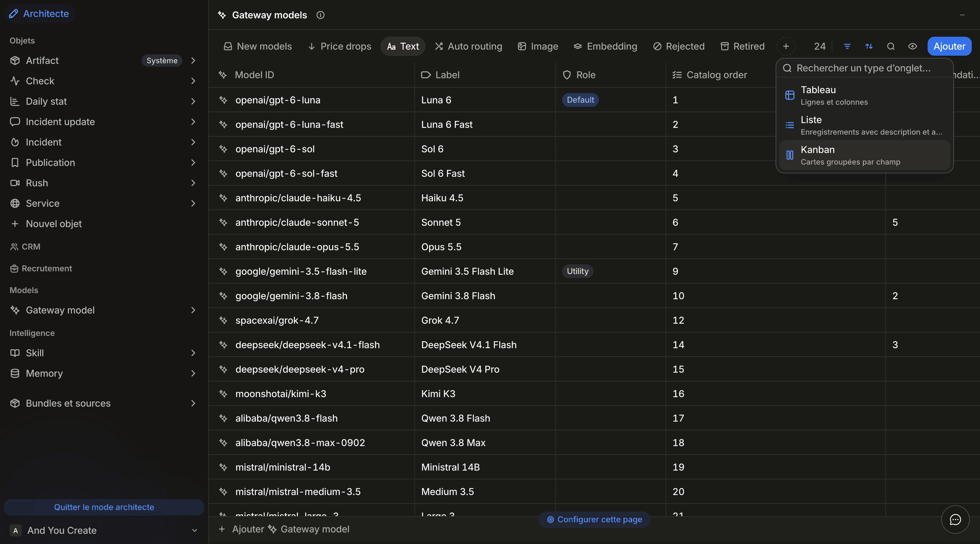Switch to the Auto routing tab

[469, 46]
